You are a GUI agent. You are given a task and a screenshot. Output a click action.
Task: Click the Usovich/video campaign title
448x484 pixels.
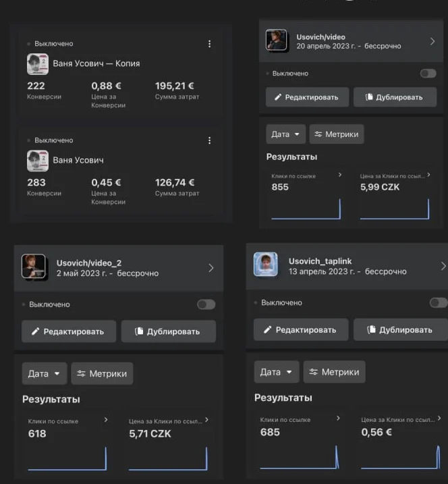[321, 37]
